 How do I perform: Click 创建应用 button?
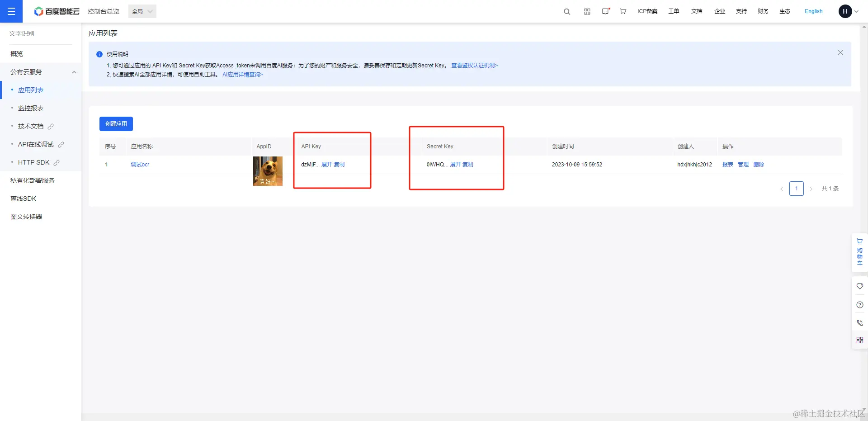pyautogui.click(x=116, y=124)
